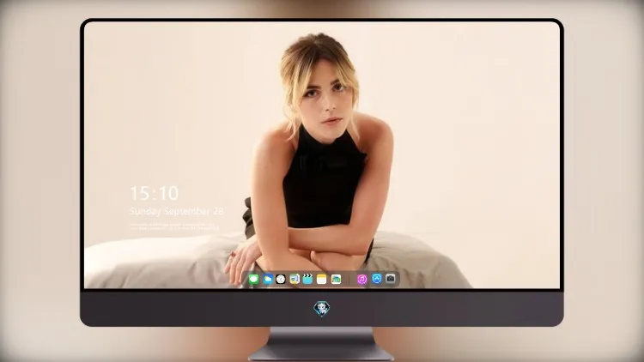Open the green Messages dock icon
This screenshot has height=362, width=644.
click(253, 279)
